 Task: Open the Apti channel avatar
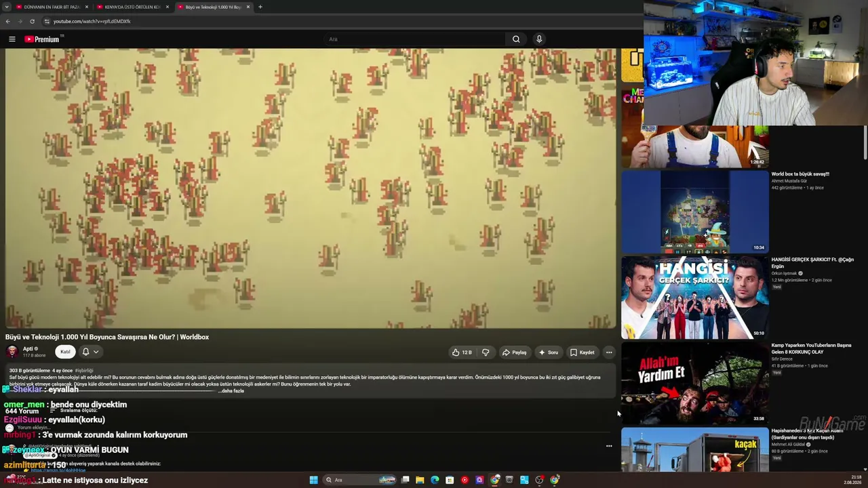click(12, 352)
